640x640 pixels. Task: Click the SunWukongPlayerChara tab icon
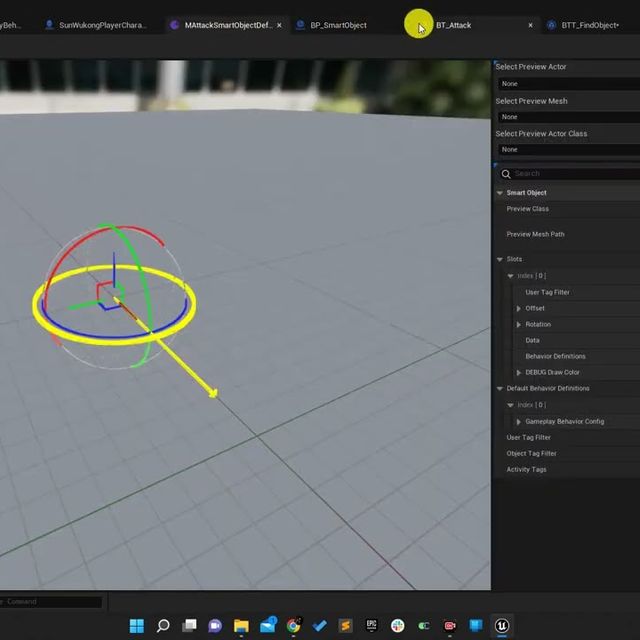tap(49, 25)
